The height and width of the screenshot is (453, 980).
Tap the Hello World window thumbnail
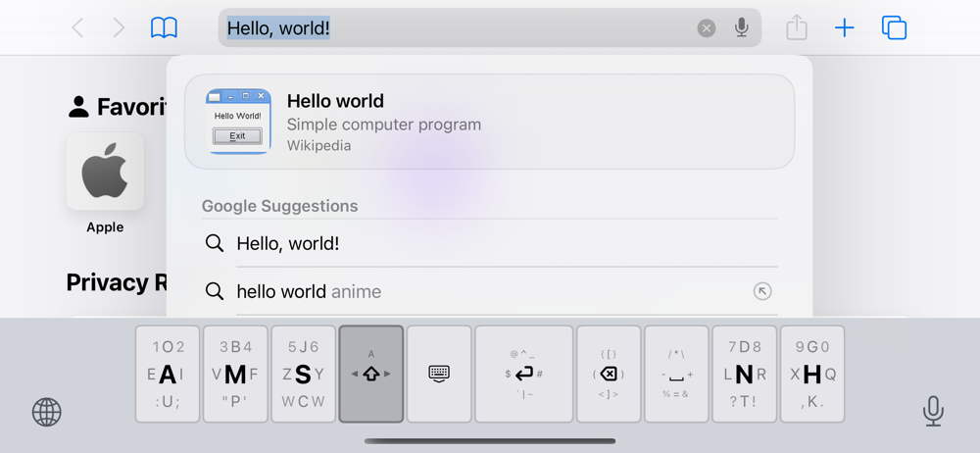click(x=238, y=122)
